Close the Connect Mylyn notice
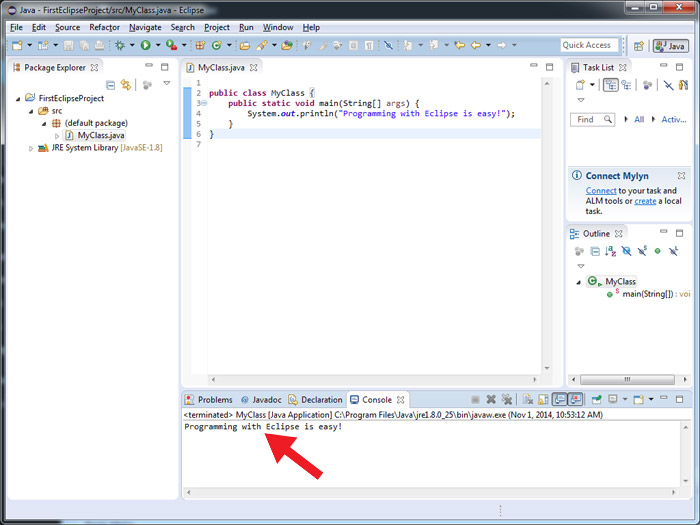Viewport: 700px width, 525px height. [681, 175]
